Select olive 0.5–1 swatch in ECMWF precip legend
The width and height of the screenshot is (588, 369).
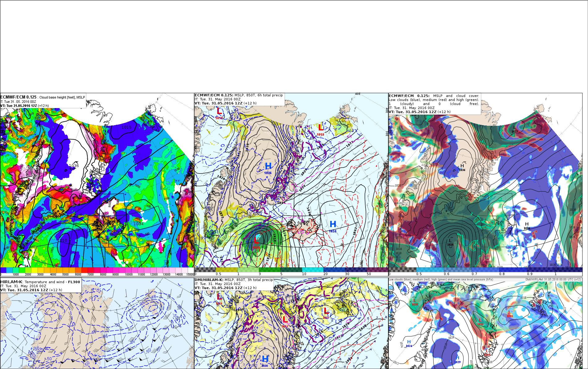227,270
